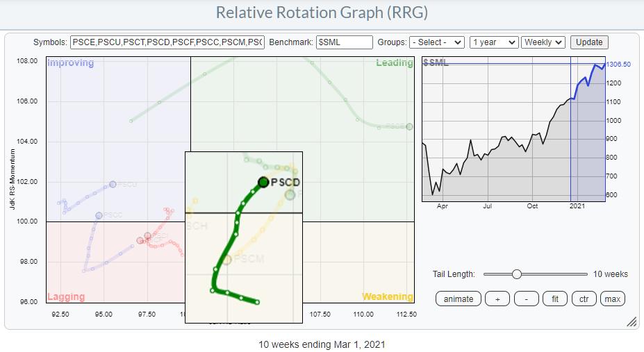
Task: Click the animate button
Action: pos(459,299)
